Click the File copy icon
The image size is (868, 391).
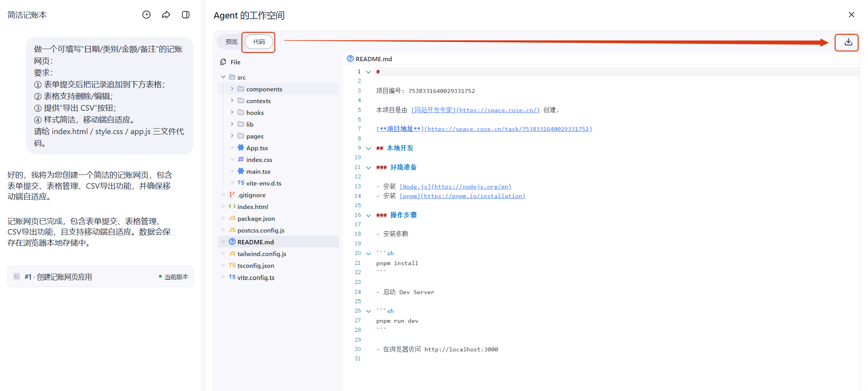(x=223, y=62)
